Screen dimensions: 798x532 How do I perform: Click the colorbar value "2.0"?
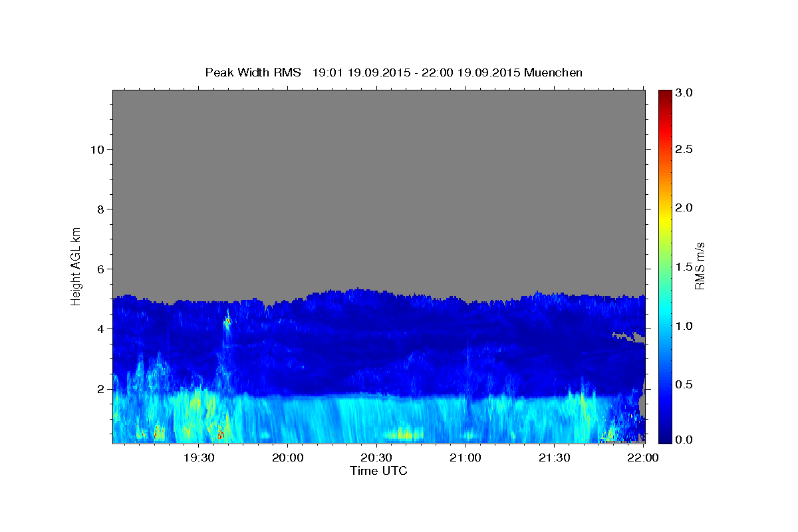tap(684, 207)
